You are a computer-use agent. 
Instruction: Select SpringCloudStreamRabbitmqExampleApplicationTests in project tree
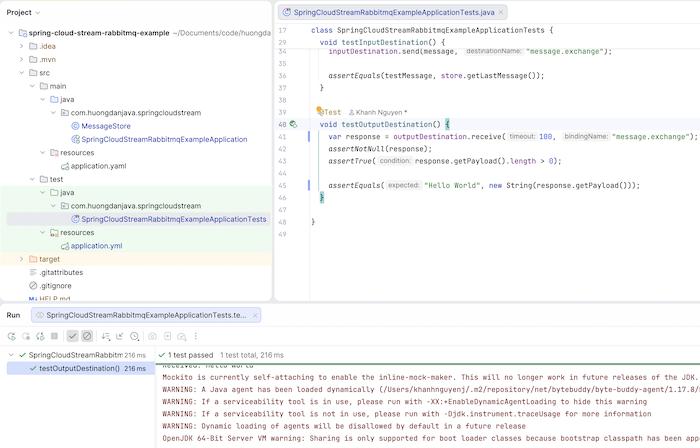pos(138,219)
